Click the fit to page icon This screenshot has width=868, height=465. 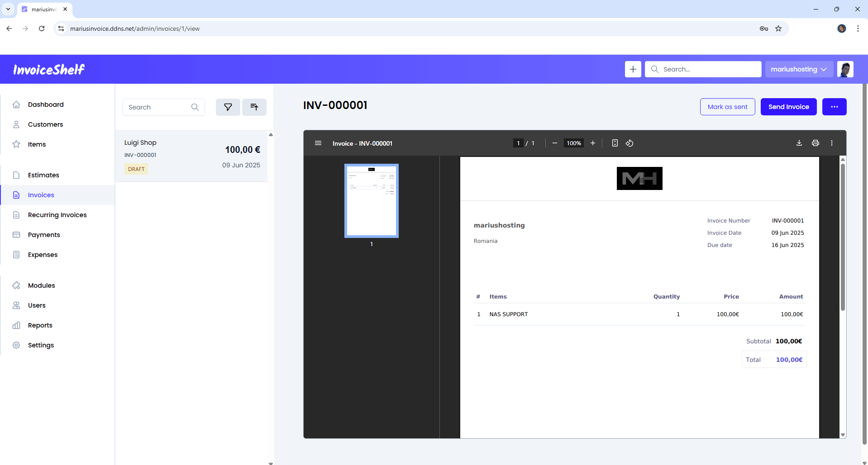tap(615, 143)
